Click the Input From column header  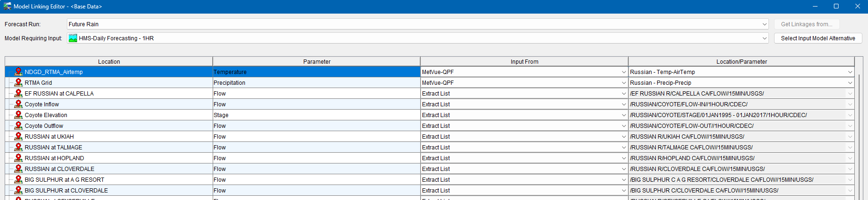coord(524,61)
